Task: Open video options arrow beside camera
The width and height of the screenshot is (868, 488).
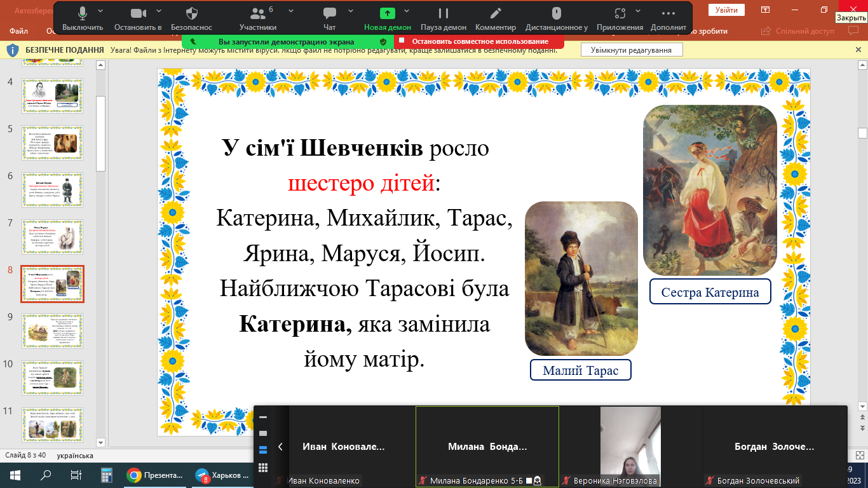Action: coord(158,11)
